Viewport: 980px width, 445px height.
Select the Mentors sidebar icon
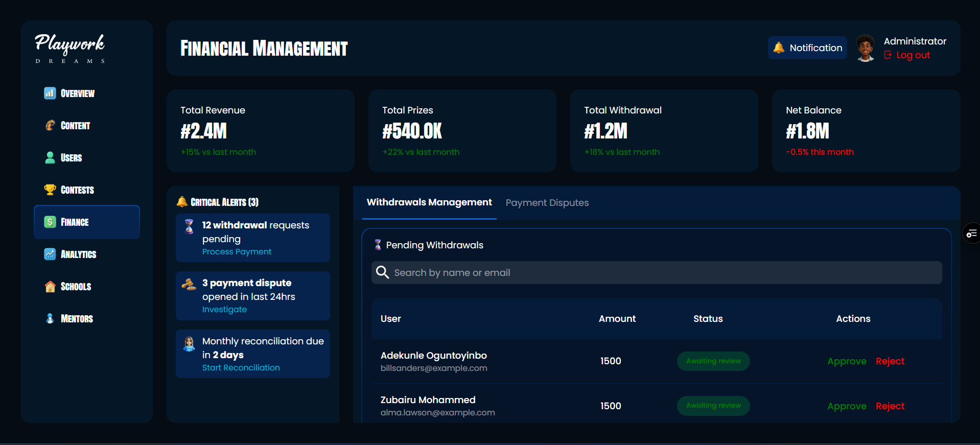(x=50, y=318)
